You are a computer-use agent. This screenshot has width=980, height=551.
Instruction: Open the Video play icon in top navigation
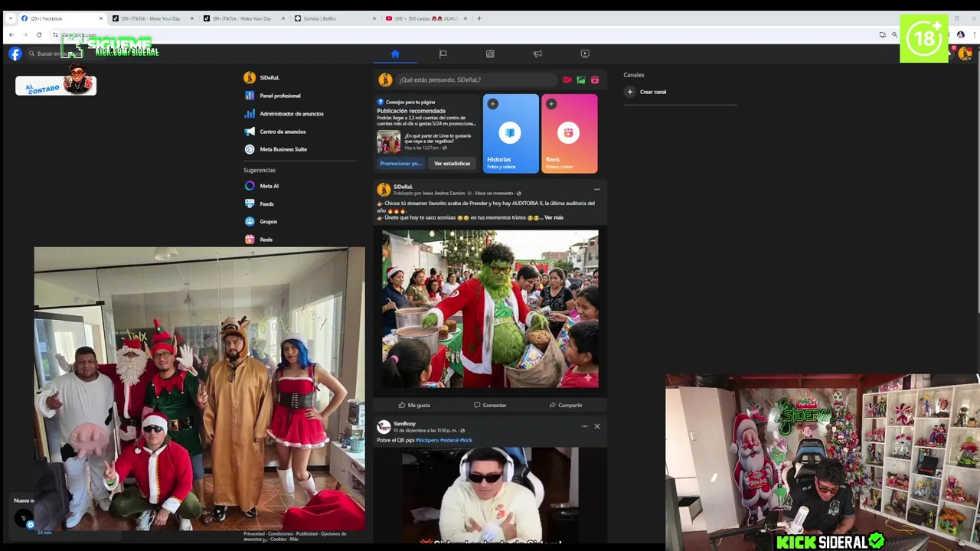[585, 54]
